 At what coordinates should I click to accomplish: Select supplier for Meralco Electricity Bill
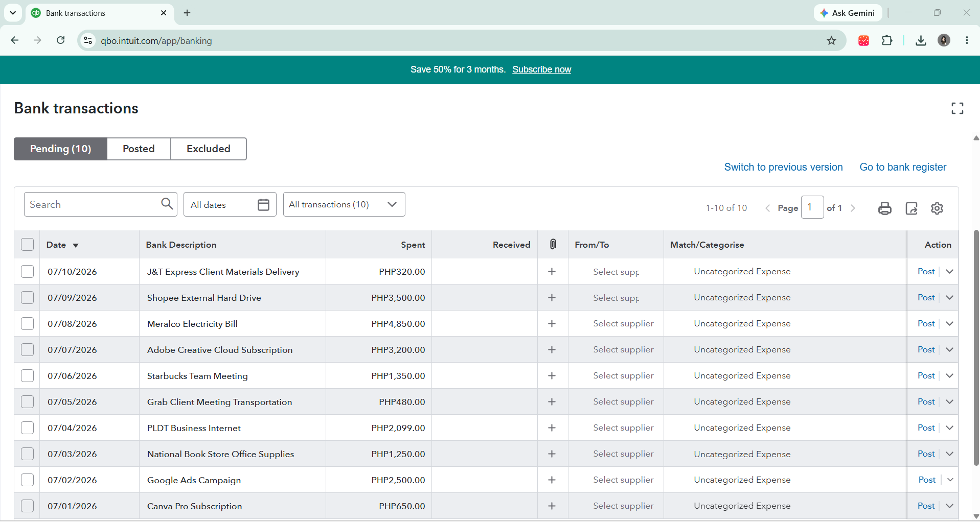coord(623,324)
